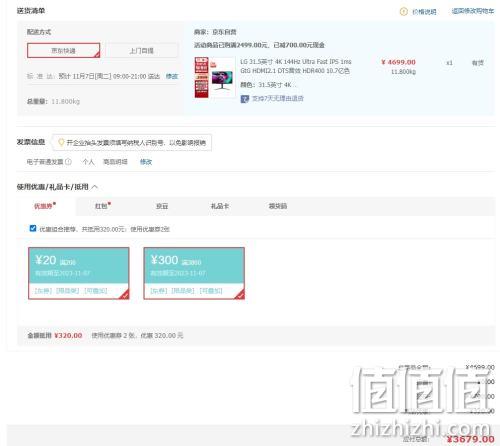Click 支持7天无理由退货 text link

coord(277,98)
